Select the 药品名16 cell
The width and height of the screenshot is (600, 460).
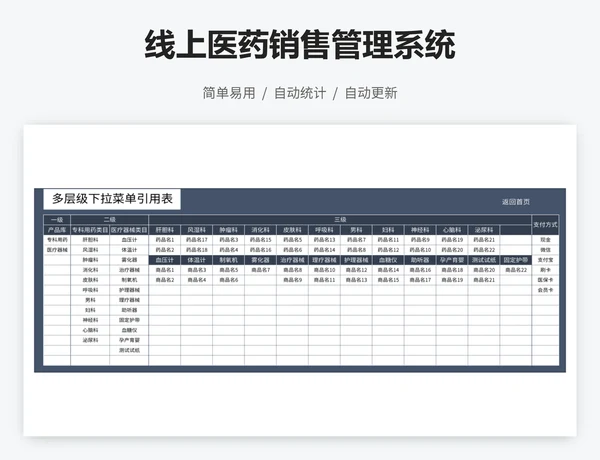click(261, 250)
